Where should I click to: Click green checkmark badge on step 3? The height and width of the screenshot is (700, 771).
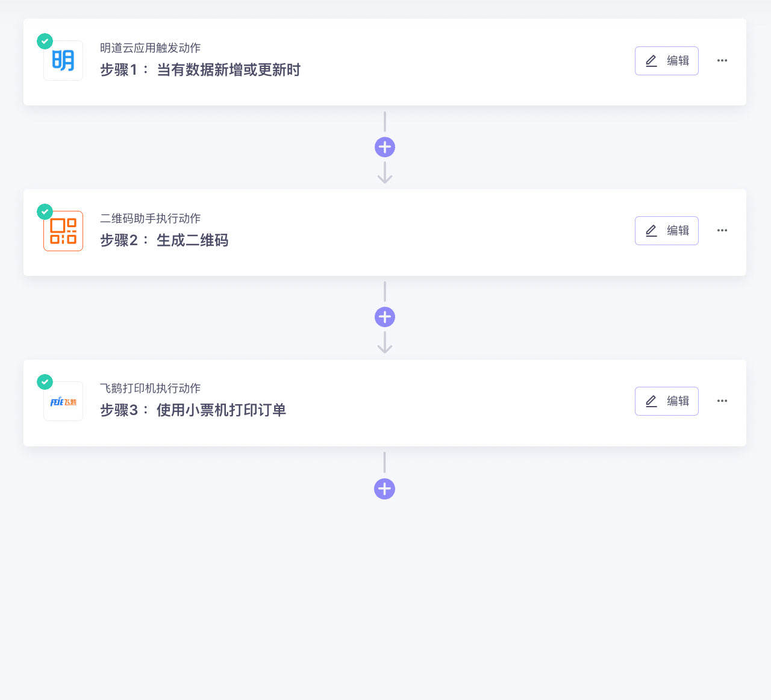click(45, 382)
